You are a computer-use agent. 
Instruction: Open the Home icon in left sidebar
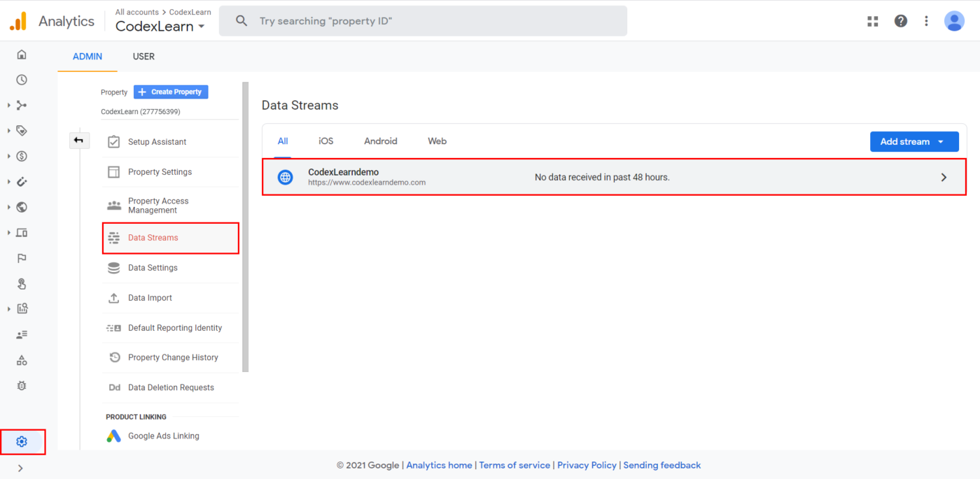coord(22,55)
